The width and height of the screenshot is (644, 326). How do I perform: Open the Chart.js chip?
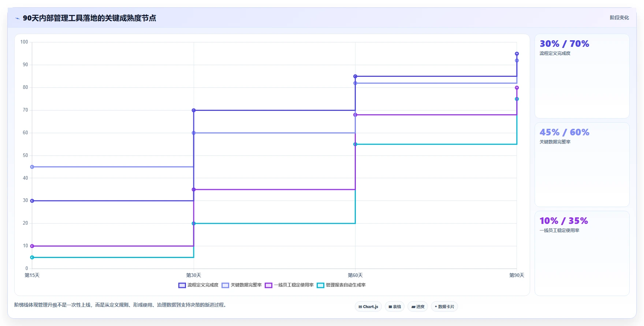(368, 307)
